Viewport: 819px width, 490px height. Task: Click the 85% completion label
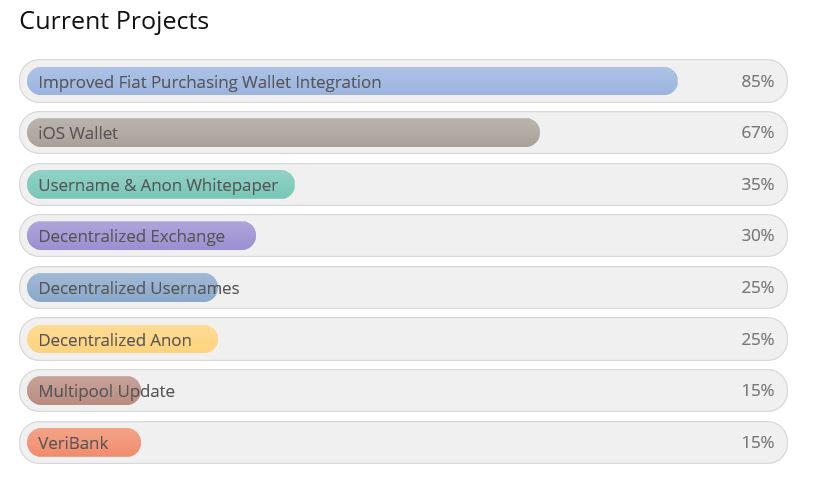point(757,81)
